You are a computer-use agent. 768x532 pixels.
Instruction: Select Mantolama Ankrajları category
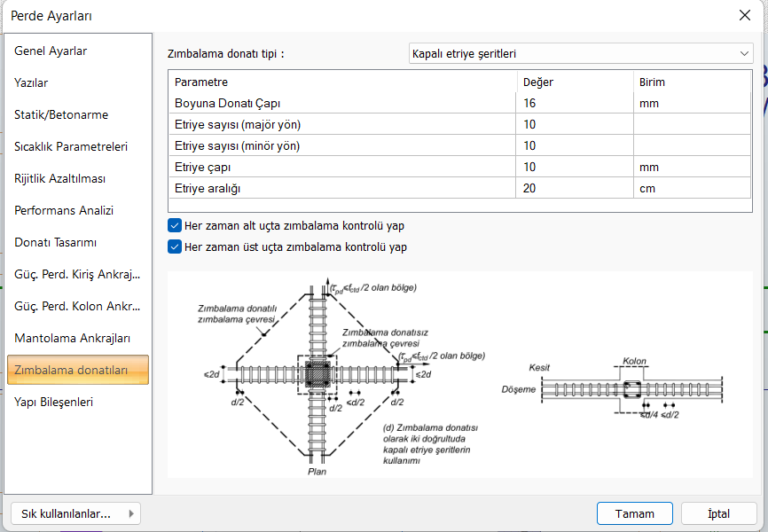tap(73, 339)
